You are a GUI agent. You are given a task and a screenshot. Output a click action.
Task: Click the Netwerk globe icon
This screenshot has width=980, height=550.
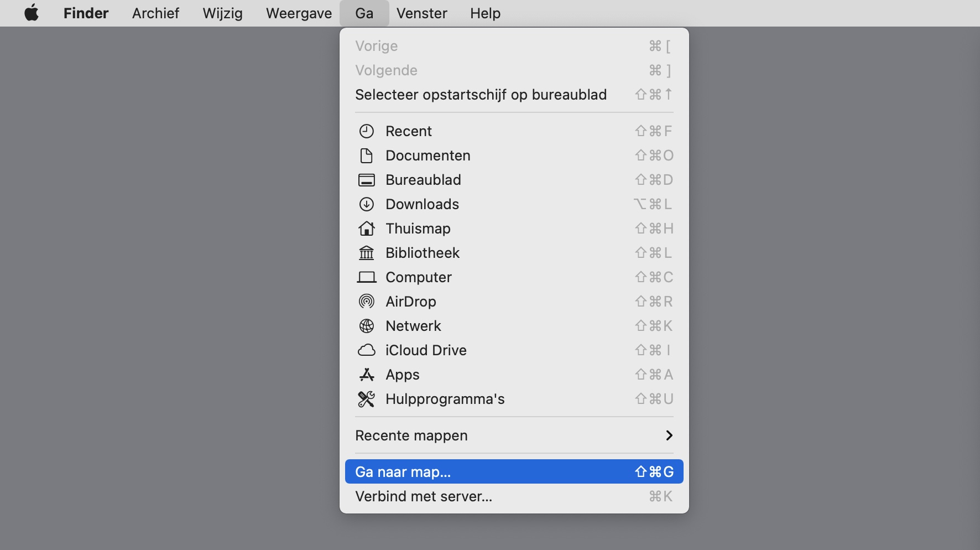tap(367, 326)
